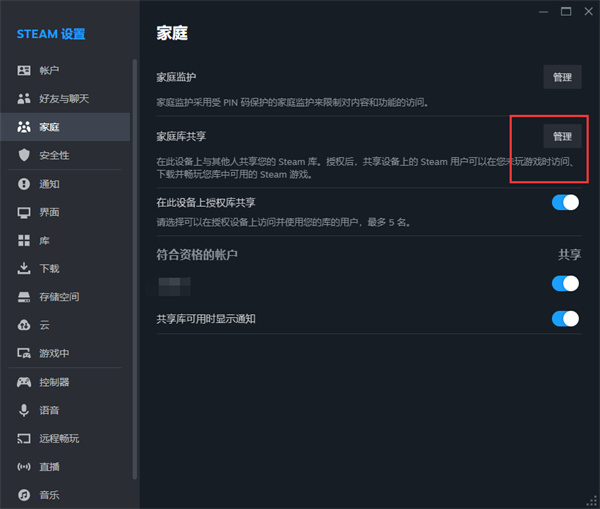Click the 音乐 music note icon
The height and width of the screenshot is (509, 600).
24,495
